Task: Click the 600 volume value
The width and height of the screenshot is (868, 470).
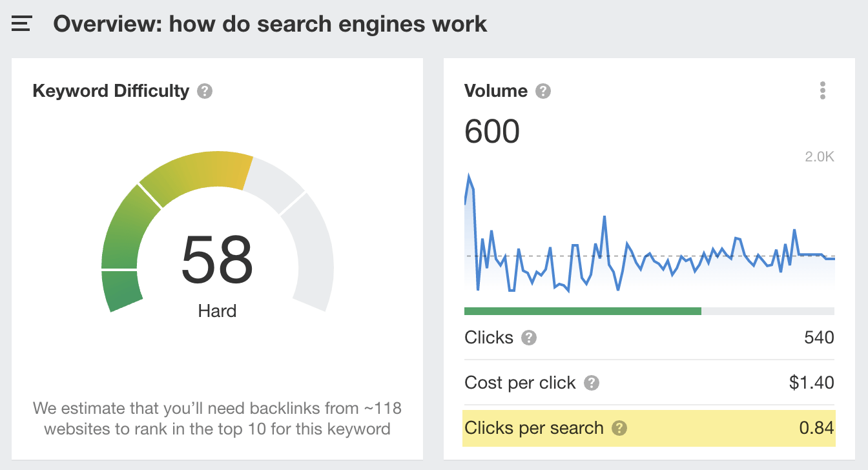Action: coord(491,131)
